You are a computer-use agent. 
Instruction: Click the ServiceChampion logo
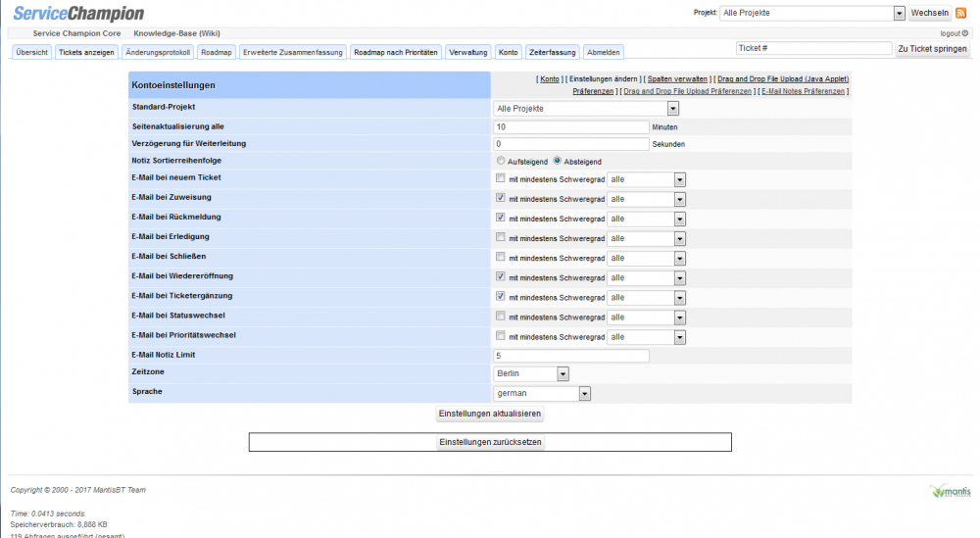pyautogui.click(x=78, y=13)
